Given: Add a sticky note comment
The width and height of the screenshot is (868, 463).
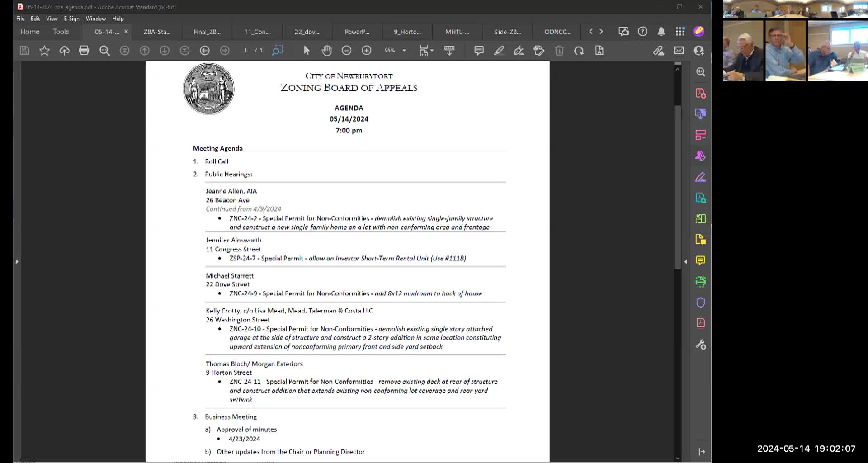Looking at the screenshot, I should 479,51.
